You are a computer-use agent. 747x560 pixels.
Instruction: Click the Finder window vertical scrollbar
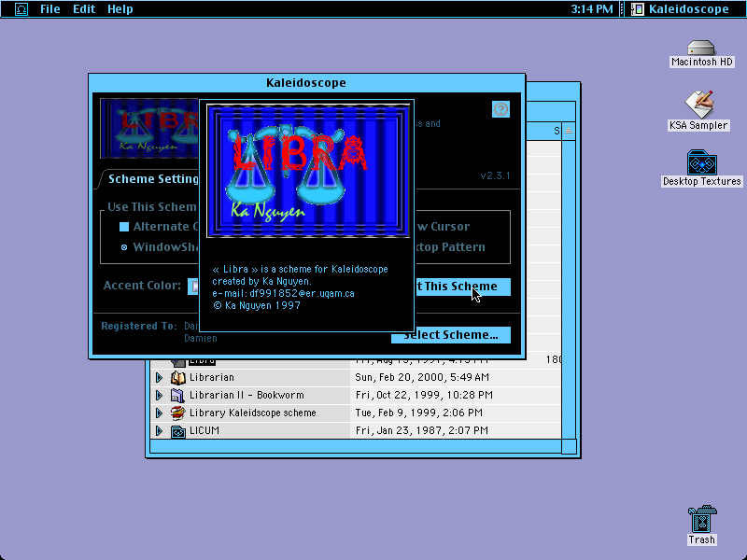569,289
